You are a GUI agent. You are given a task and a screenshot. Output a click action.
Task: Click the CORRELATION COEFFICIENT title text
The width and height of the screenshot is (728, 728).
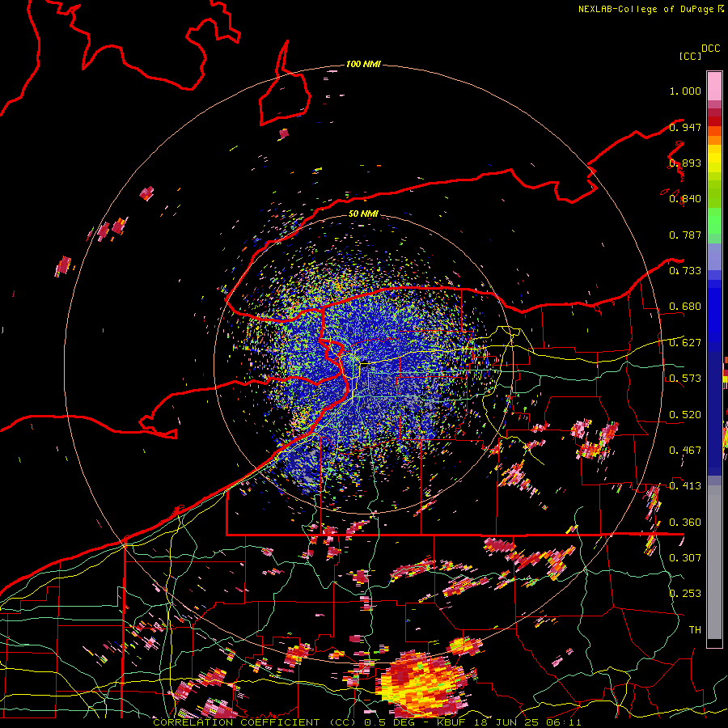coord(236,722)
